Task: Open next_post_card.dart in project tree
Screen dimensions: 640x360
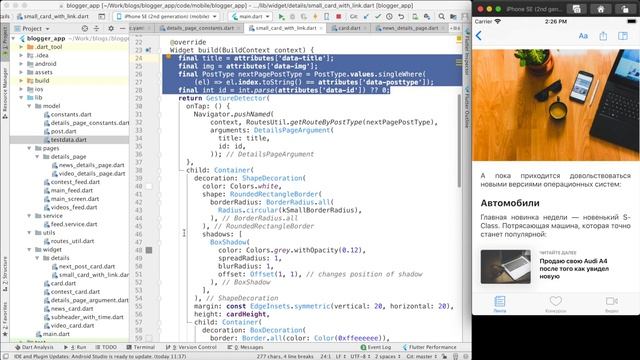Action: 87,267
